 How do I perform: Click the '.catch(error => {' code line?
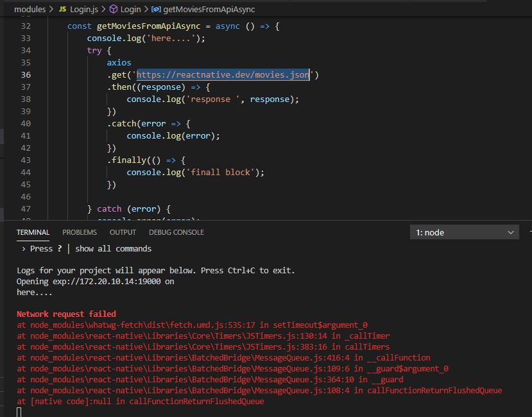click(149, 124)
